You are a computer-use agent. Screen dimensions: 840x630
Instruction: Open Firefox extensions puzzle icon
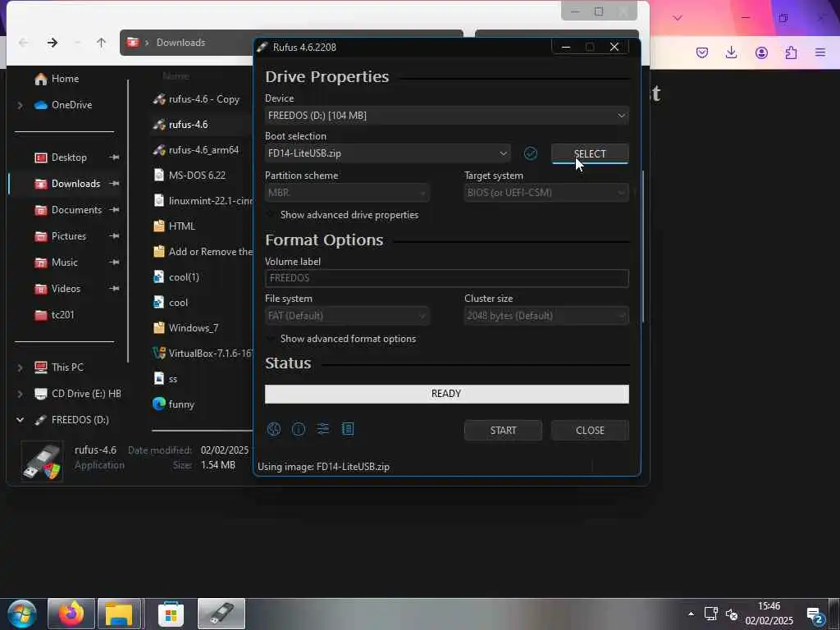[x=791, y=52]
